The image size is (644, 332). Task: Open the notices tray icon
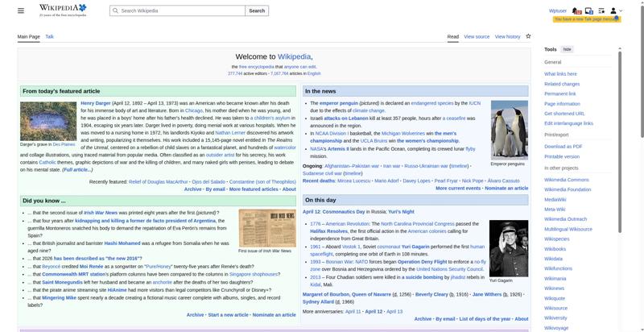589,10
